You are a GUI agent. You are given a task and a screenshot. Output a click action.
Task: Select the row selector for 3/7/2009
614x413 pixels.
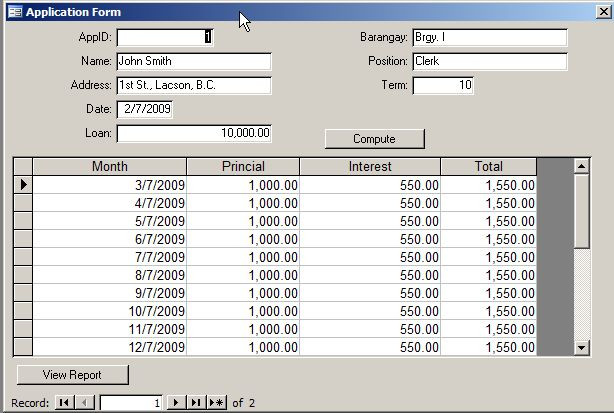[x=23, y=185]
